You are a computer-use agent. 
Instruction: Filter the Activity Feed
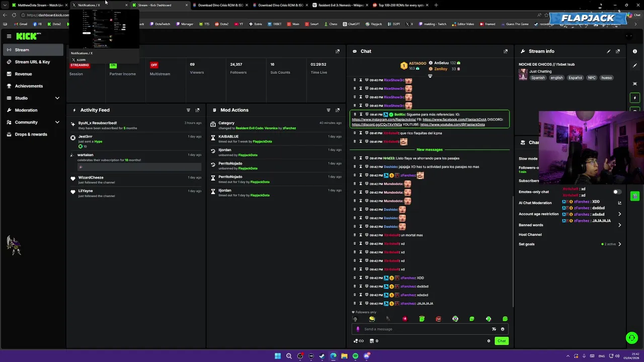click(188, 110)
